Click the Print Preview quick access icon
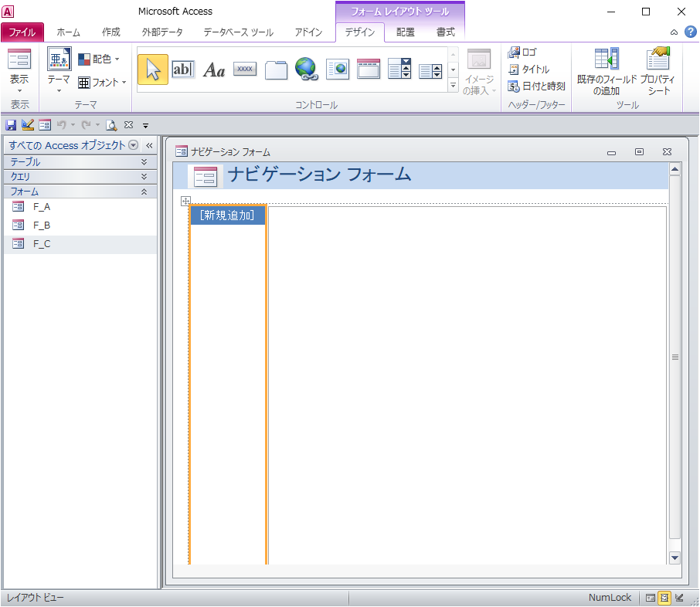This screenshot has width=700, height=607. coord(111,125)
